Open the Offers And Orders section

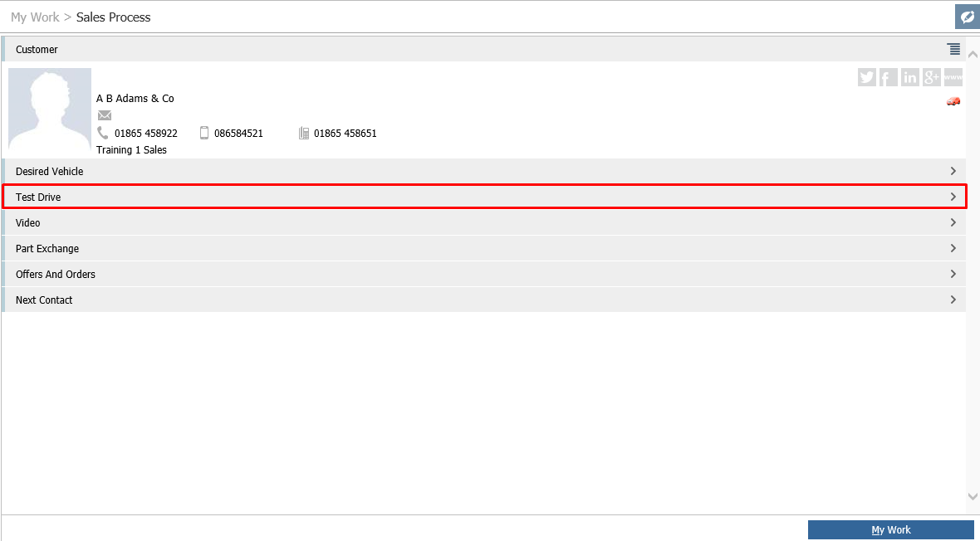[953, 274]
